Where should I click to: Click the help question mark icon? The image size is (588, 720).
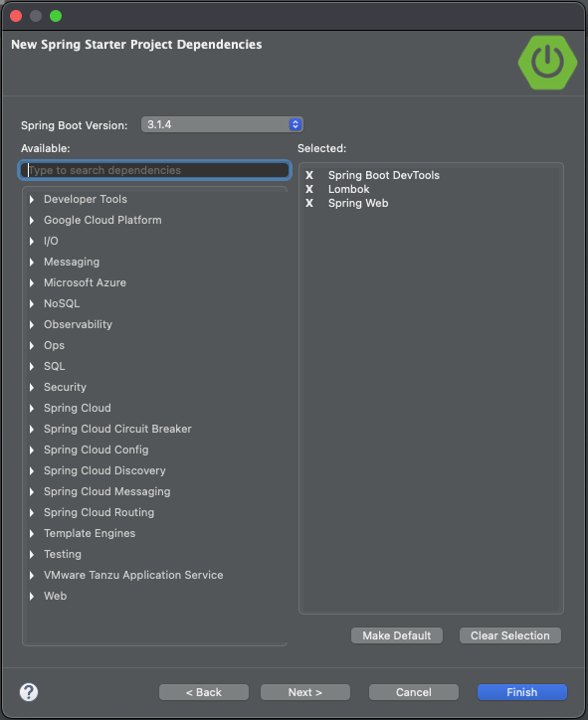click(29, 692)
